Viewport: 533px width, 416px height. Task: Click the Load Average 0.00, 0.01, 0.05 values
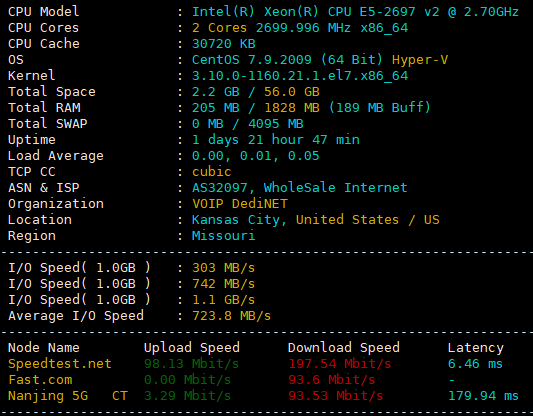(x=256, y=156)
